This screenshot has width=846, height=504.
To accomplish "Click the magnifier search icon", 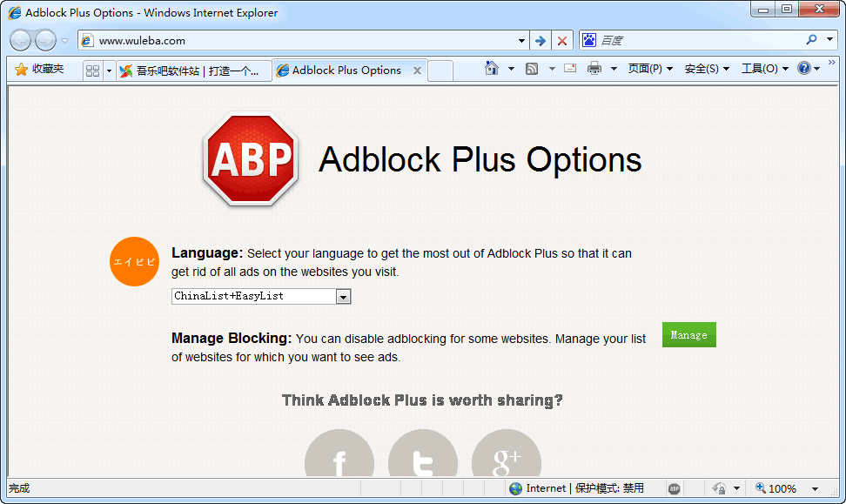I will point(811,39).
